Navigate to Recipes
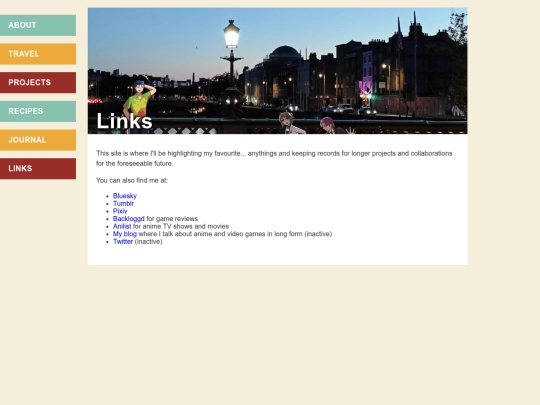 tap(38, 111)
